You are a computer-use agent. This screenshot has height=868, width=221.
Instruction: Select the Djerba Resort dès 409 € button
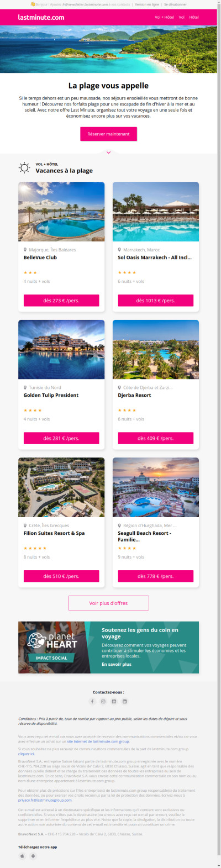pyautogui.click(x=156, y=438)
